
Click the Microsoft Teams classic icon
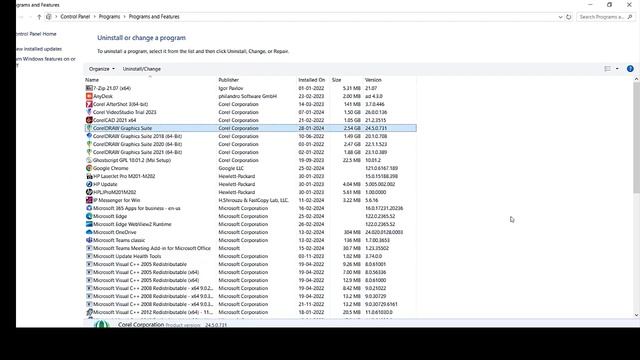pos(89,240)
